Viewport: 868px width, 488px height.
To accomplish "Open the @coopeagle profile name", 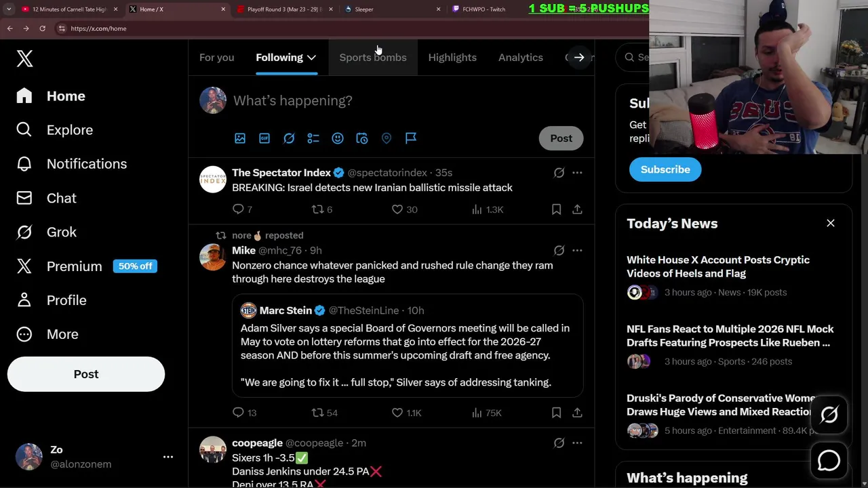I will pos(257,443).
